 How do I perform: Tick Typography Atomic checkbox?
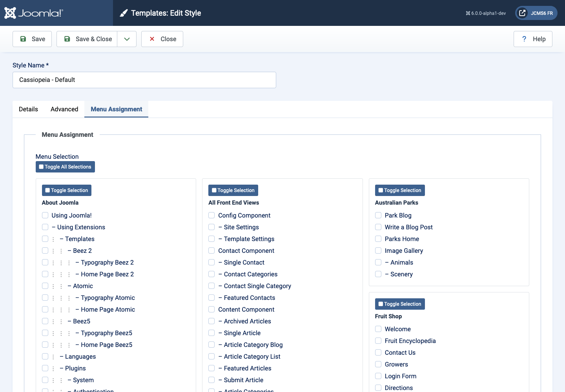(x=45, y=298)
